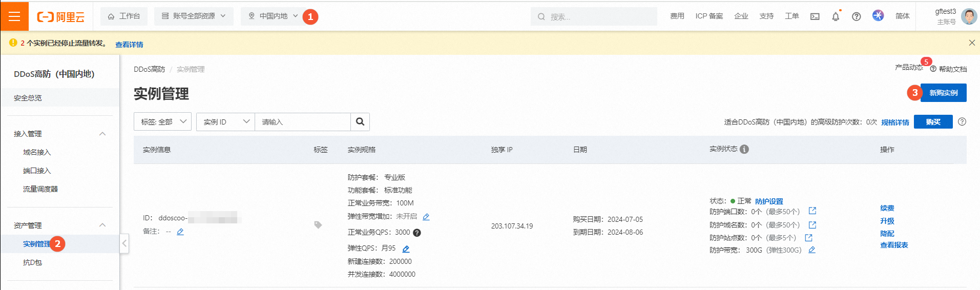Open Cloud Shell terminal icon

[x=815, y=16]
